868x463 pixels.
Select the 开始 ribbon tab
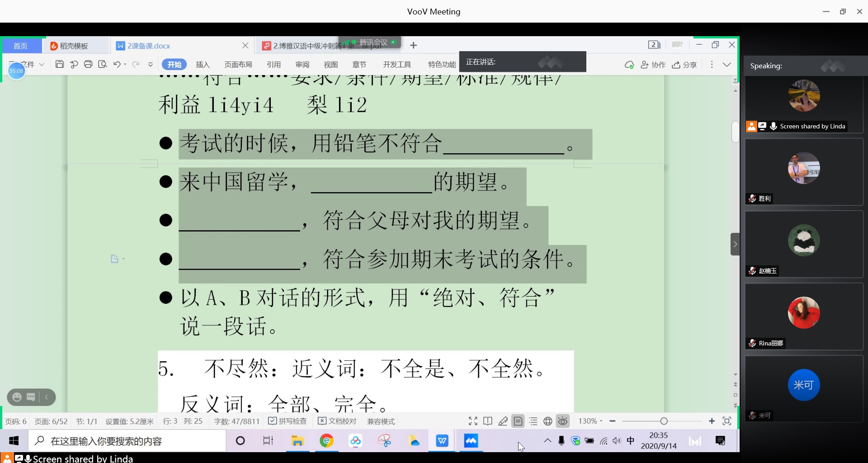click(x=174, y=64)
